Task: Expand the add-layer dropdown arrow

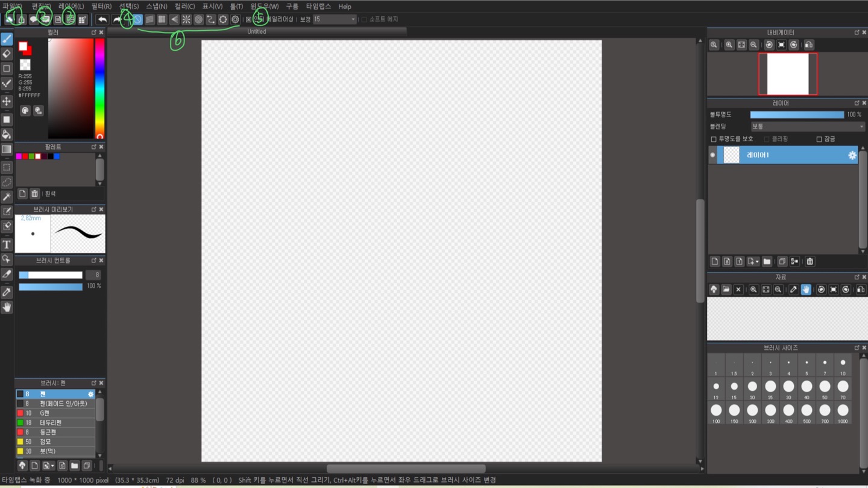Action: 757,262
